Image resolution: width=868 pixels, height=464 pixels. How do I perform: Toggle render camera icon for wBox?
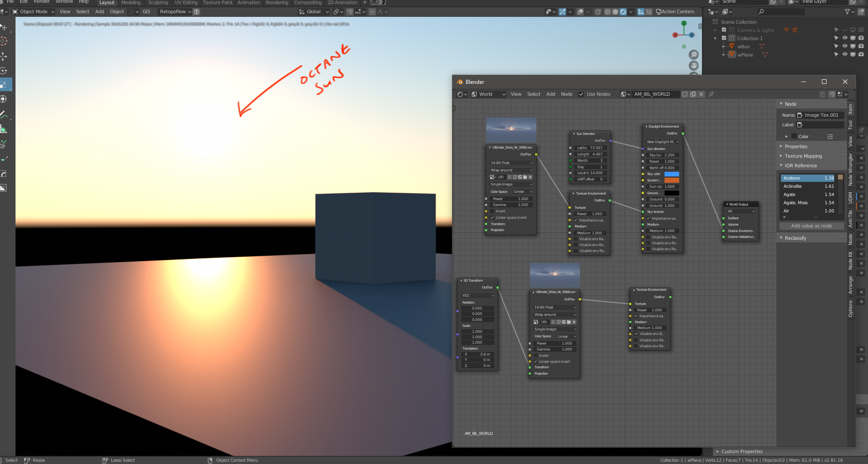tap(861, 46)
